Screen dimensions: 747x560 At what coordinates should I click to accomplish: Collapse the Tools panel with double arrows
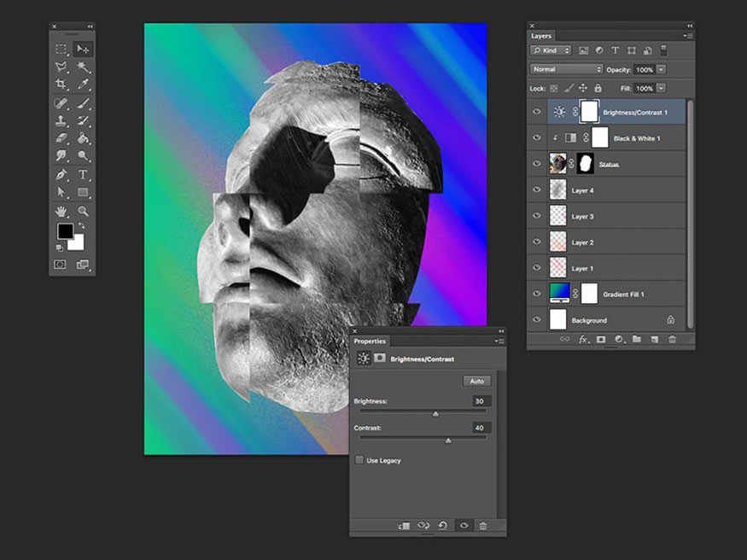[90, 26]
